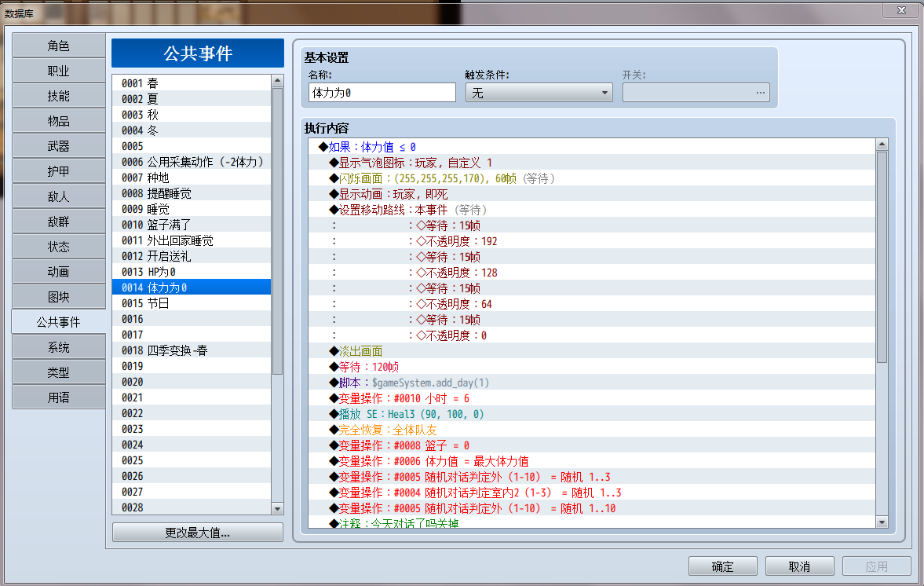The width and height of the screenshot is (924, 586).
Task: Click the event list scroll down arrow
Action: pyautogui.click(x=278, y=509)
